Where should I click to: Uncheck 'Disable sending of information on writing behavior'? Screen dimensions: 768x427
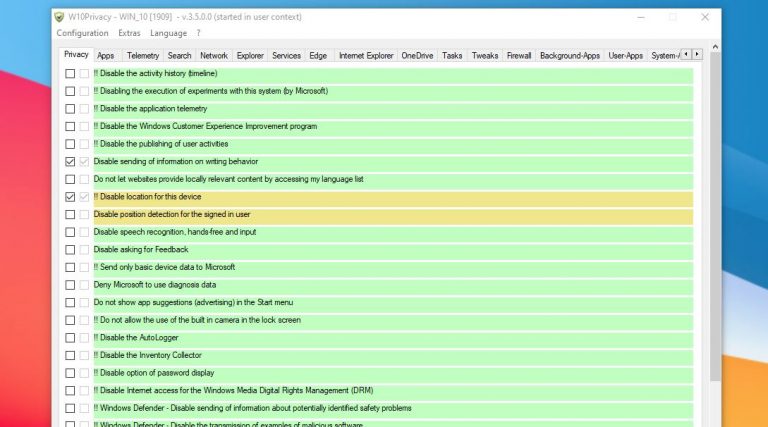(x=70, y=162)
